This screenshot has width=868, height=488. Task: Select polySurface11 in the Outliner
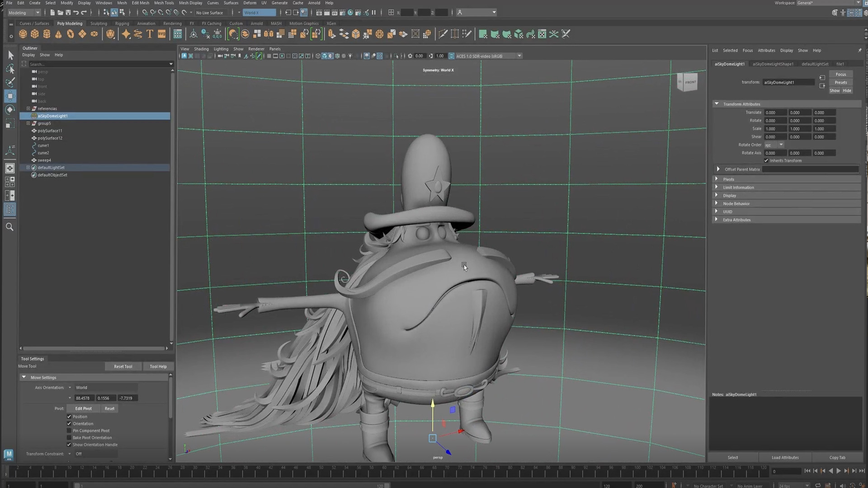(50, 131)
